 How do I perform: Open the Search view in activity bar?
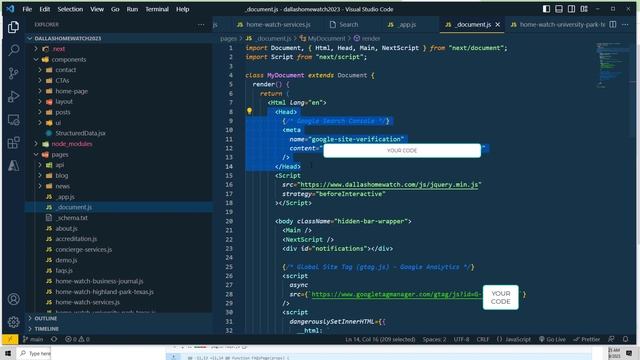click(13, 50)
